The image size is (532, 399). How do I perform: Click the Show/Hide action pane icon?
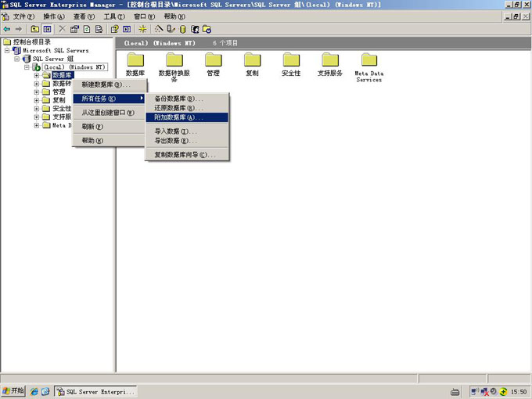pos(127,29)
